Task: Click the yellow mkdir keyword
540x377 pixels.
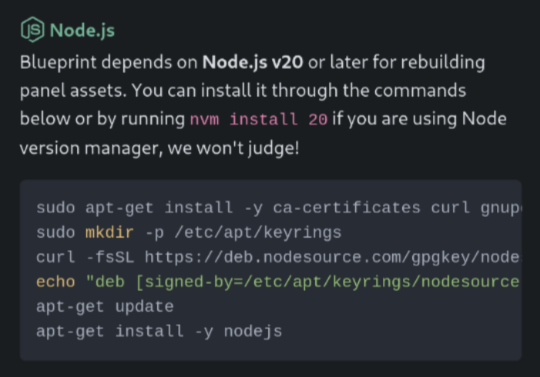Action: point(109,233)
